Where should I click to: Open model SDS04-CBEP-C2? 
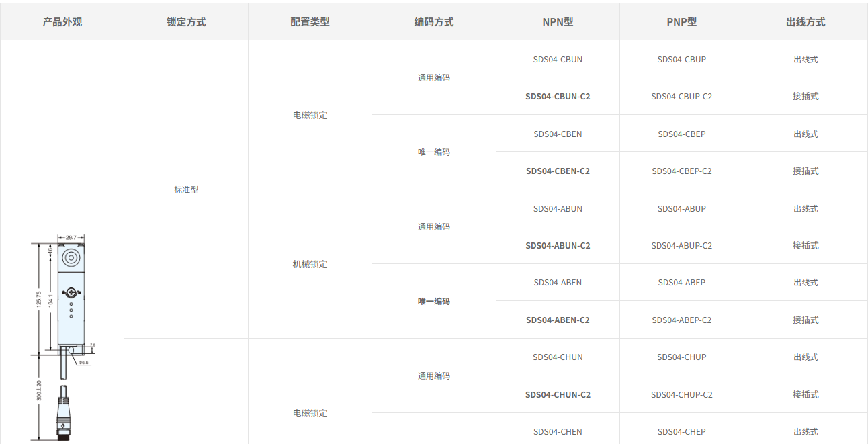pyautogui.click(x=681, y=171)
